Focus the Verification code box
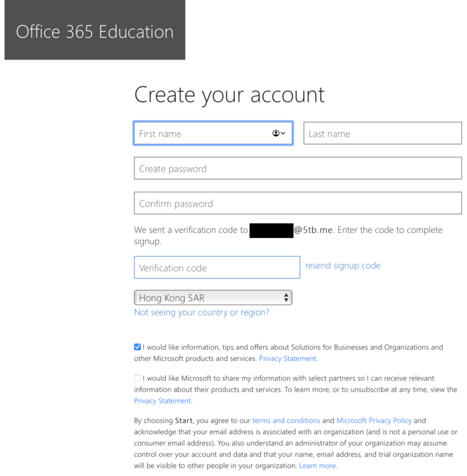This screenshot has width=467, height=476. click(216, 268)
